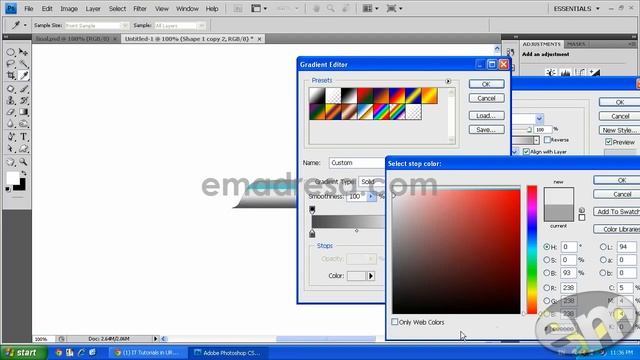Click Cancel in the Gradient Editor

click(486, 98)
